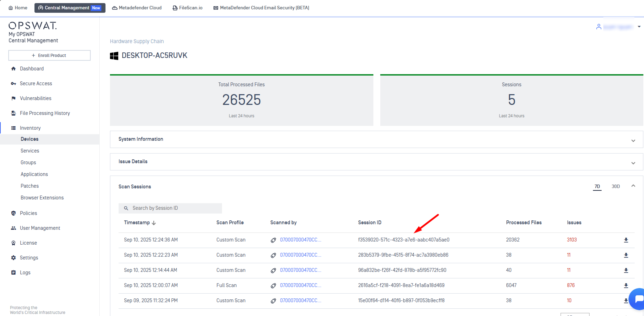Screen dimensions: 644x316
Task: Click the Policies shield icon
Action: pyautogui.click(x=13, y=213)
